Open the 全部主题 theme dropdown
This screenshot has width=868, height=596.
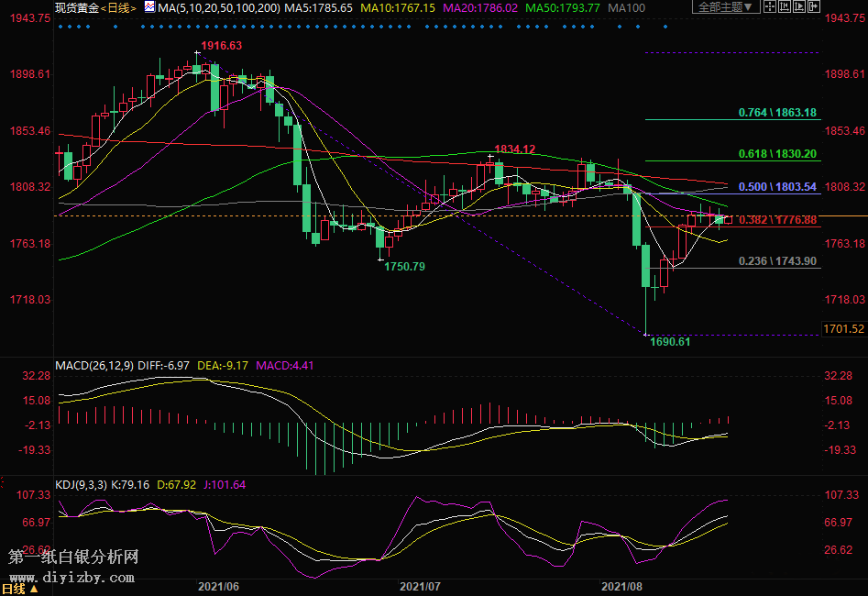pos(728,7)
